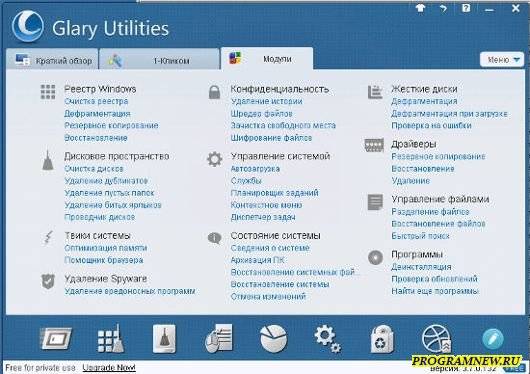Open Деинсталляция link
This screenshot has height=374, width=530.
421,267
